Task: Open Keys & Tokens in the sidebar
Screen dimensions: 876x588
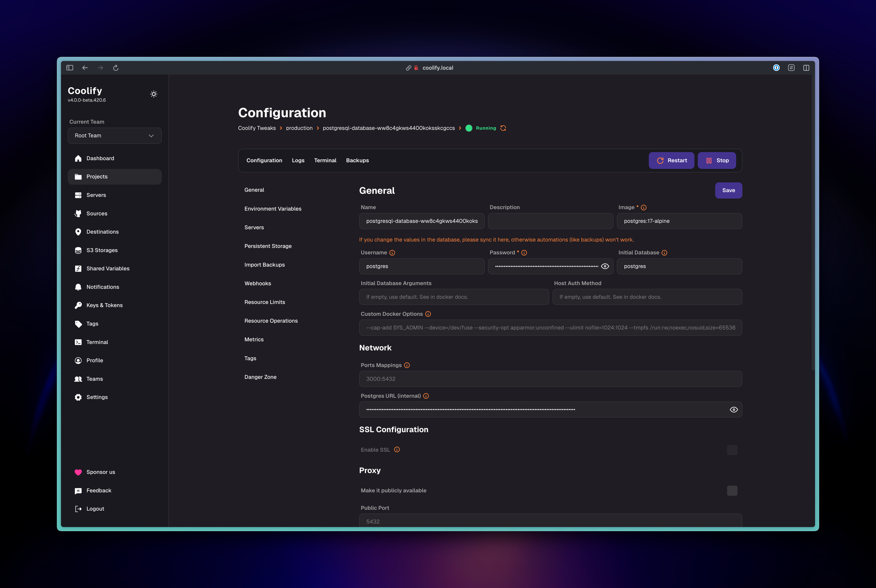Action: pyautogui.click(x=104, y=305)
